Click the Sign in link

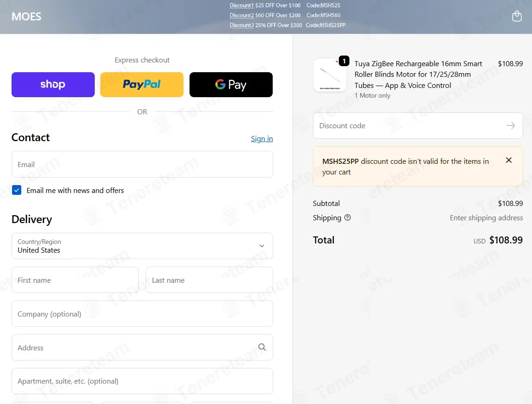click(x=262, y=139)
